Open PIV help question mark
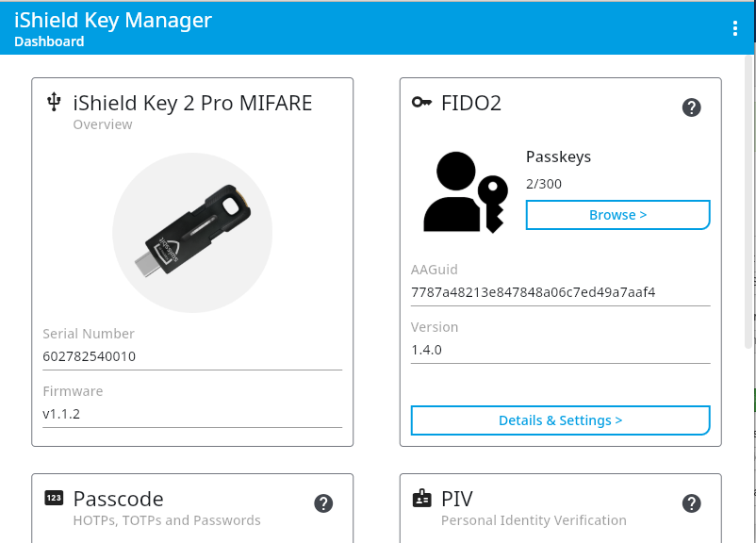The height and width of the screenshot is (543, 756). tap(691, 503)
